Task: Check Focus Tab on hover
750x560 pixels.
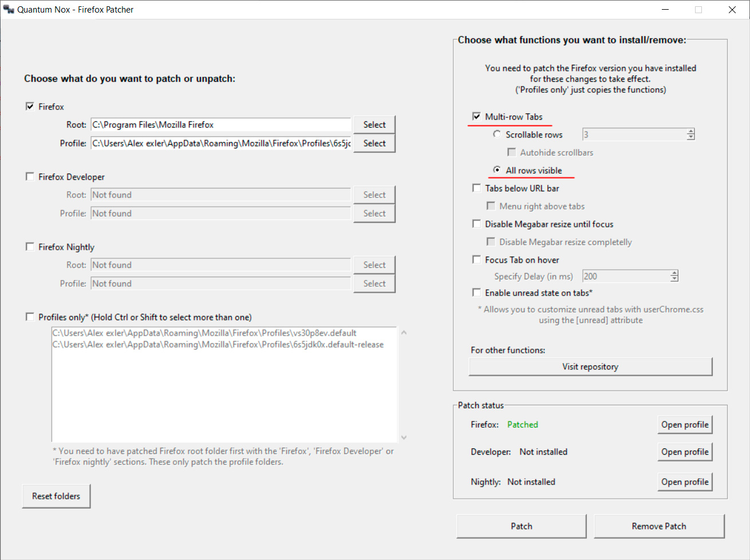Action: tap(476, 260)
